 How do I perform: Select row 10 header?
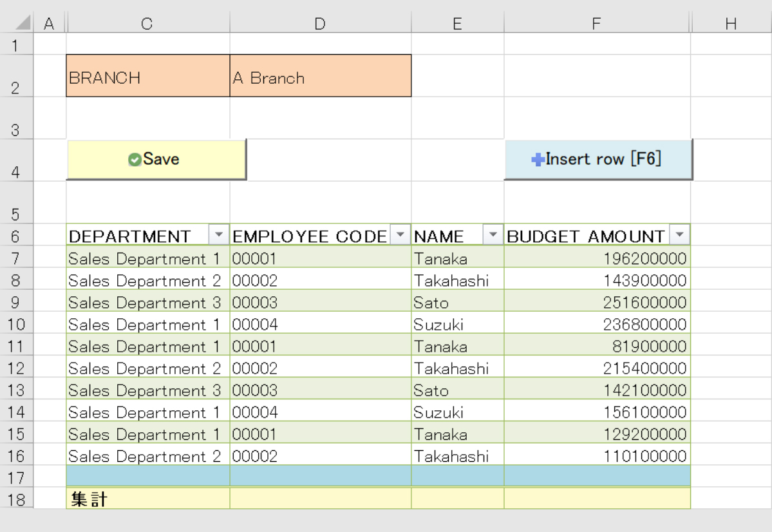point(17,325)
